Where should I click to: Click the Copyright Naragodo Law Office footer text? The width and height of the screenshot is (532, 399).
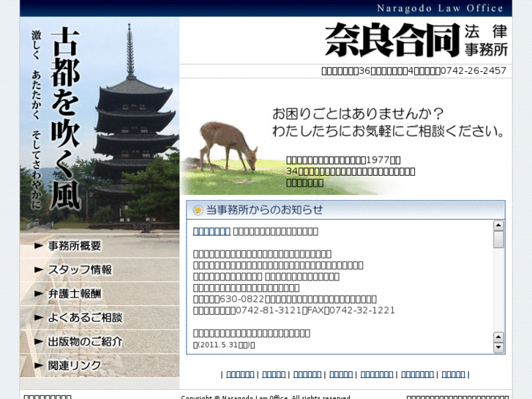[266, 397]
